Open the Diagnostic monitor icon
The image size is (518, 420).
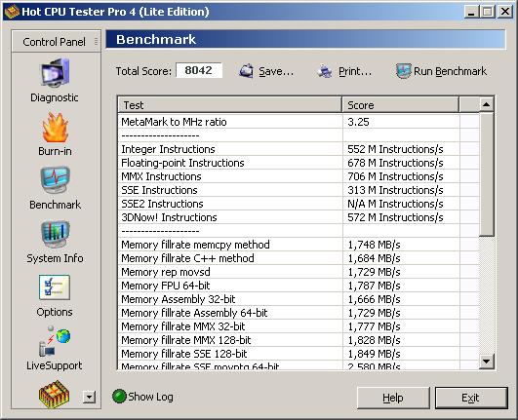(x=56, y=73)
